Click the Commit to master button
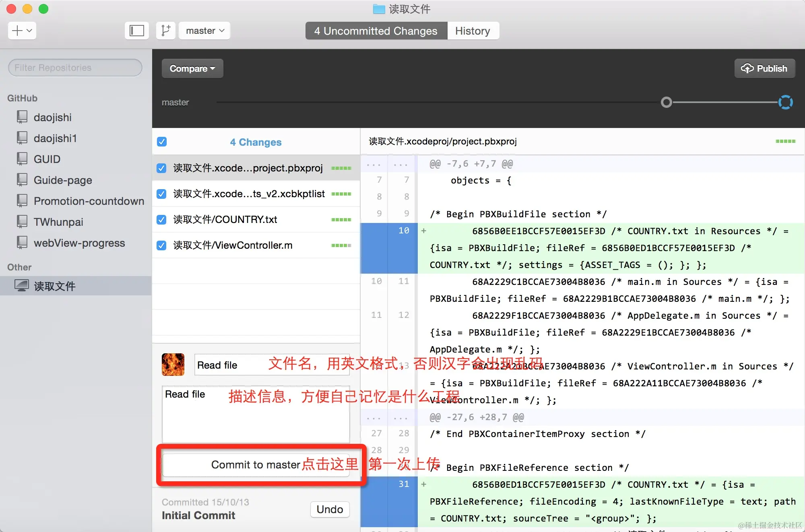Viewport: 805px width, 532px height. [256, 465]
